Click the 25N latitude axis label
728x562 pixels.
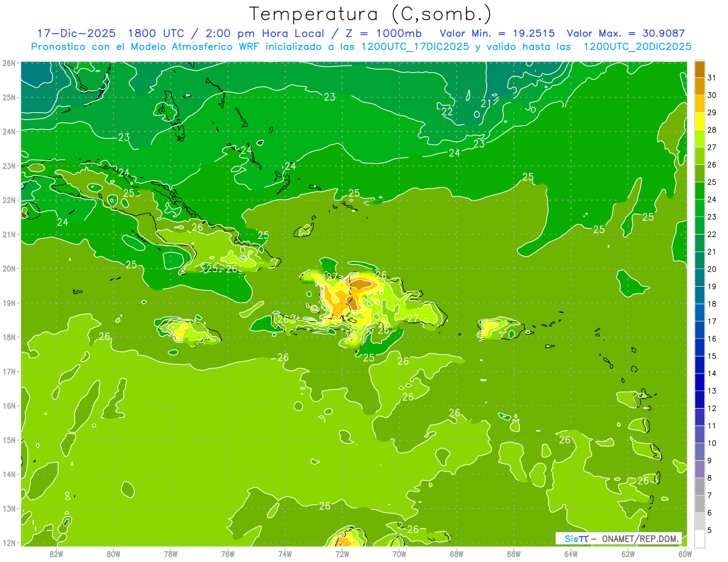[9, 97]
